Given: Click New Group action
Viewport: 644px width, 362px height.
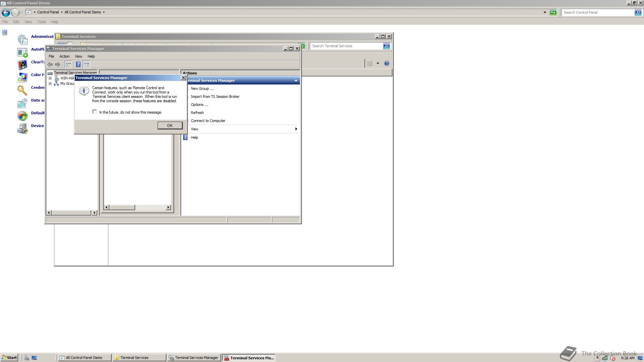Looking at the screenshot, I should click(x=202, y=88).
